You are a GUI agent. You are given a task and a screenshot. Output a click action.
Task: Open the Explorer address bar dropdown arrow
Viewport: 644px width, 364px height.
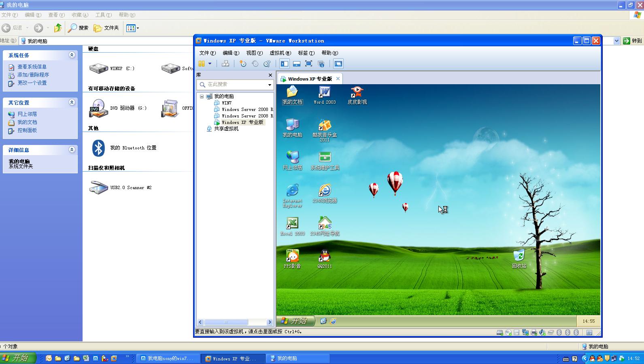616,41
